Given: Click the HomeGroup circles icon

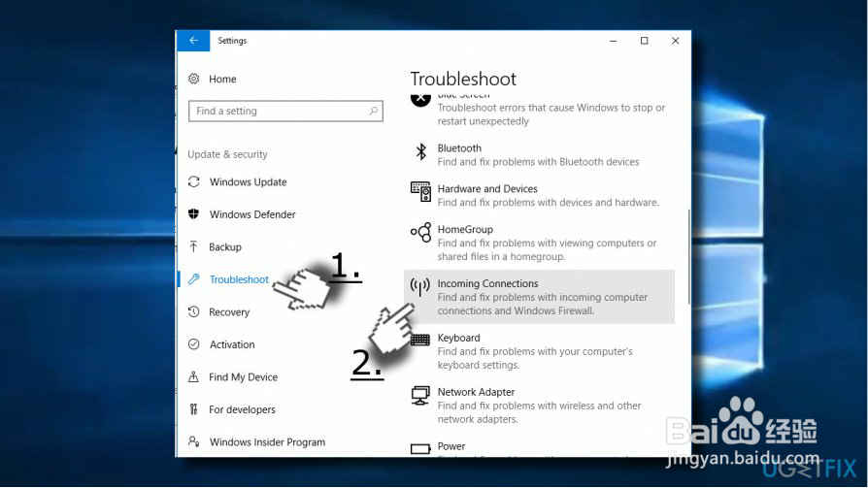Looking at the screenshot, I should coord(420,233).
